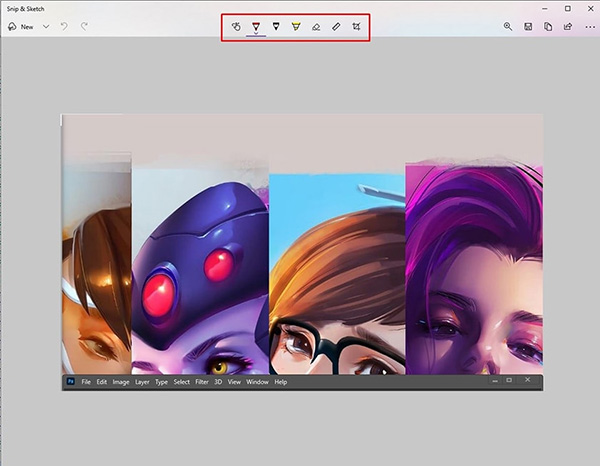600x466 pixels.
Task: Select the red Ballpoint pen tool
Action: pos(256,26)
